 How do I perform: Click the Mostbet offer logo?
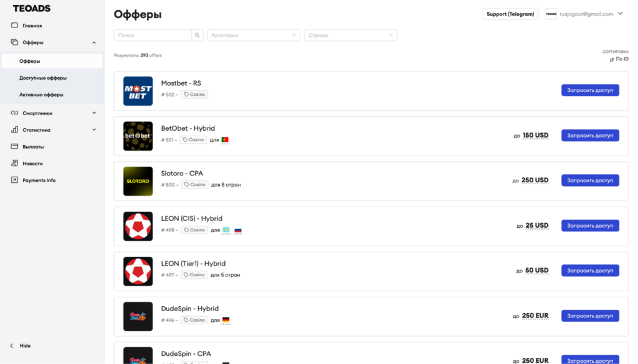point(138,91)
